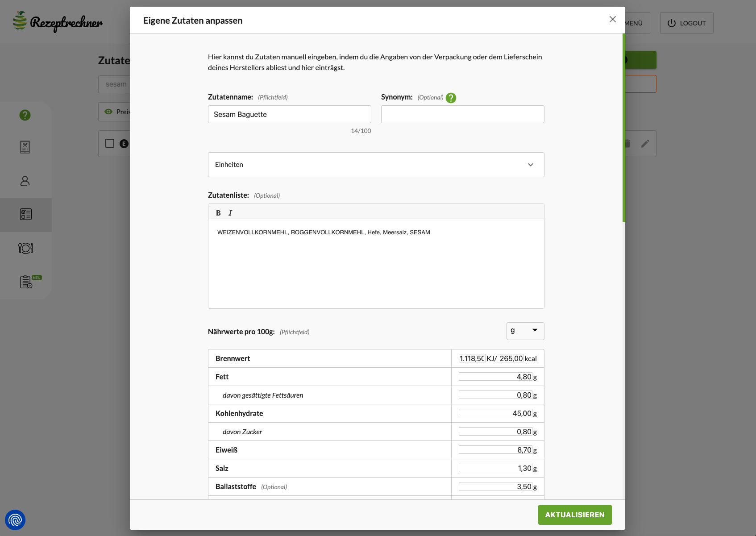Open the plate and cutlery sidebar icon
Screen dimensions: 756x536
point(25,248)
